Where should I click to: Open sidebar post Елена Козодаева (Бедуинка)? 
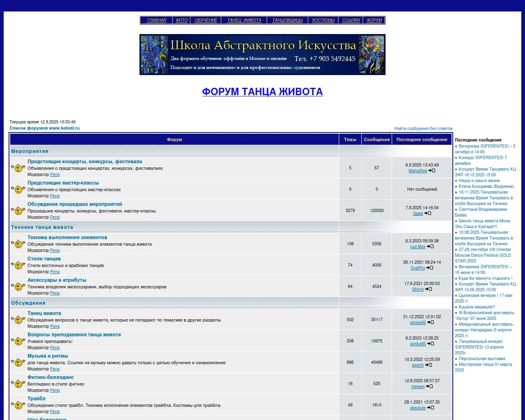click(x=486, y=186)
